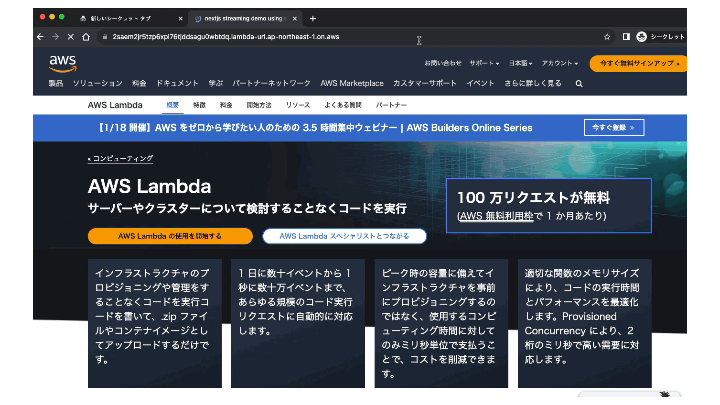Stop page loading with the X button
The image size is (720, 405).
coord(71,37)
